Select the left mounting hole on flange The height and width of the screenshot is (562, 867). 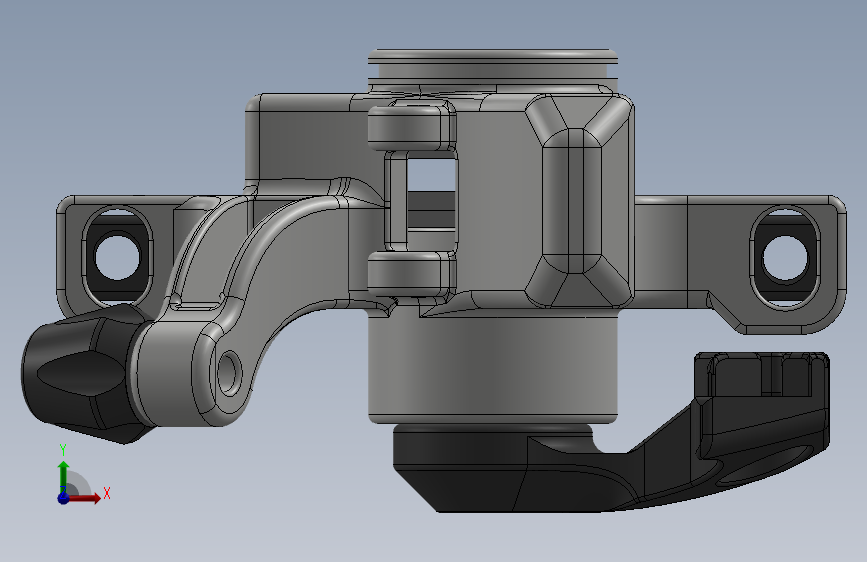pyautogui.click(x=118, y=258)
